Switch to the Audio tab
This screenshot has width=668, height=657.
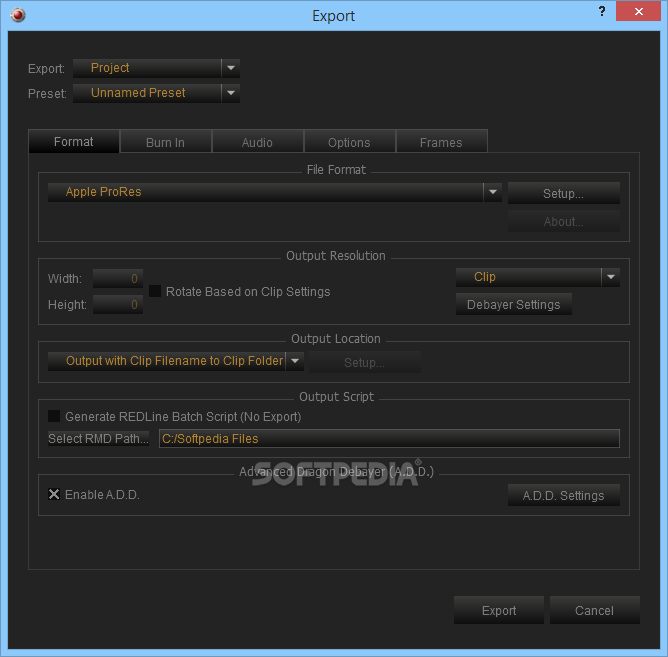click(x=258, y=142)
